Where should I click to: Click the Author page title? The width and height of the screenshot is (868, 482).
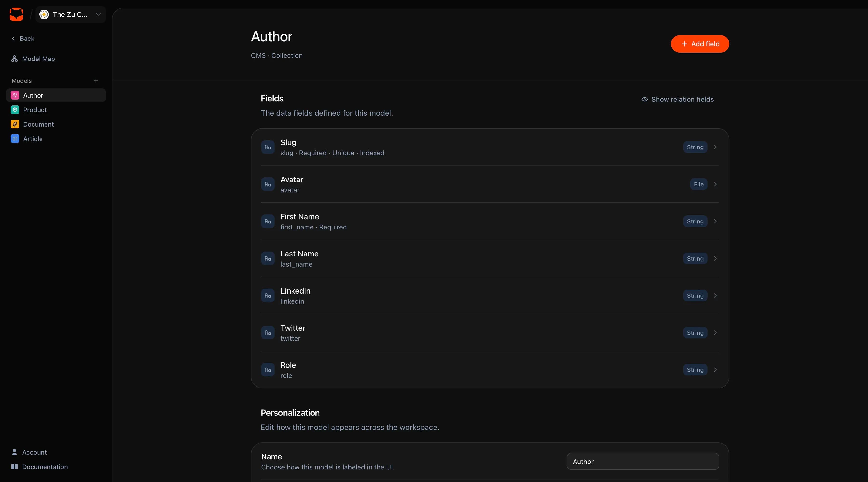pos(271,37)
